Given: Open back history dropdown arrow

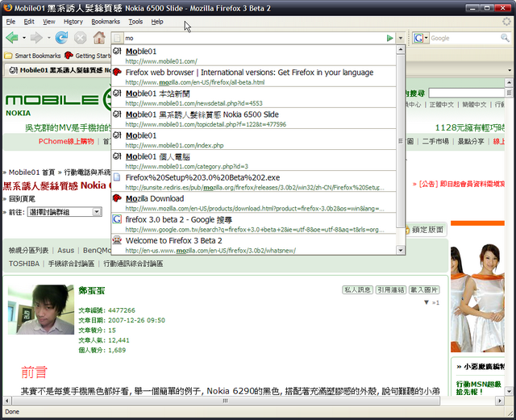Looking at the screenshot, I should [x=24, y=38].
